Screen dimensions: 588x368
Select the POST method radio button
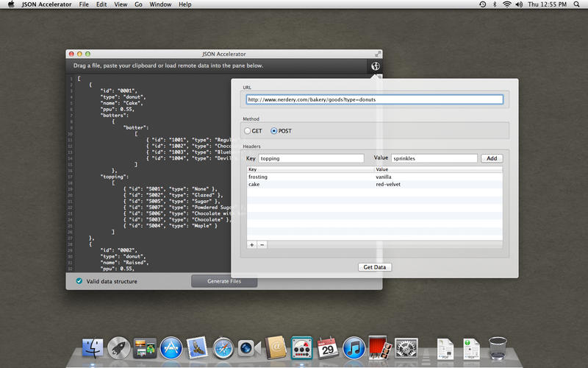pyautogui.click(x=273, y=131)
